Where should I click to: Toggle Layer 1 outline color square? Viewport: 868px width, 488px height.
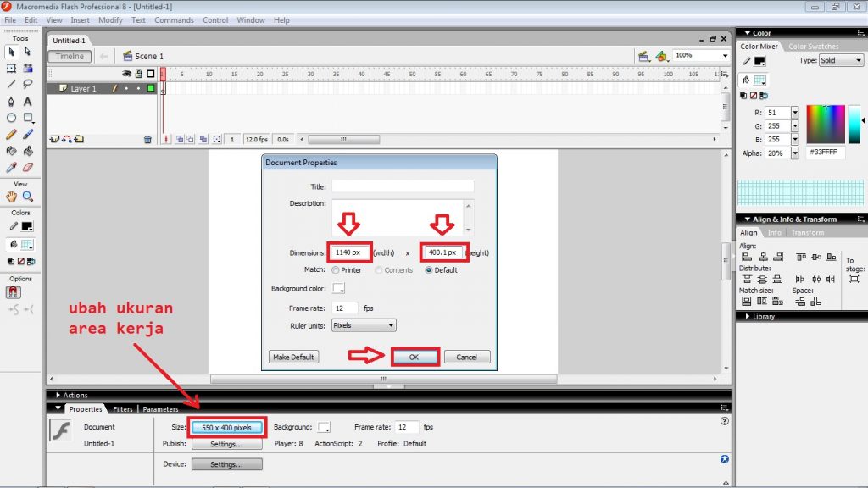(x=151, y=88)
